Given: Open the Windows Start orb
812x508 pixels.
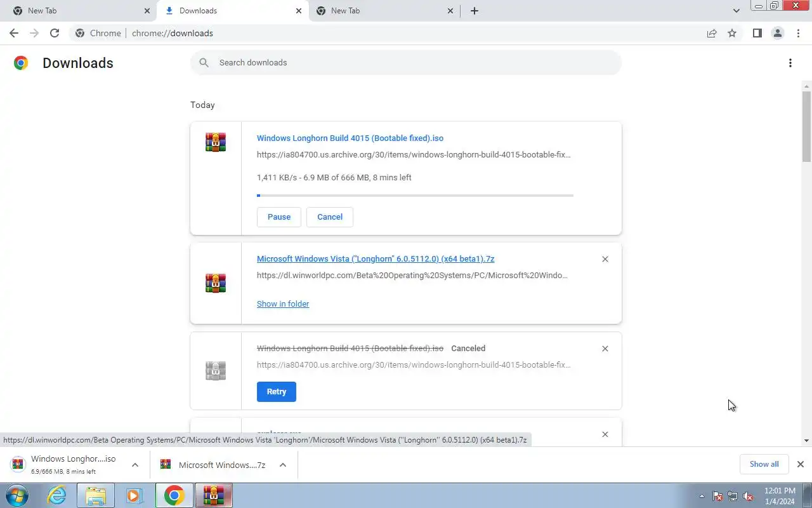Looking at the screenshot, I should point(17,495).
